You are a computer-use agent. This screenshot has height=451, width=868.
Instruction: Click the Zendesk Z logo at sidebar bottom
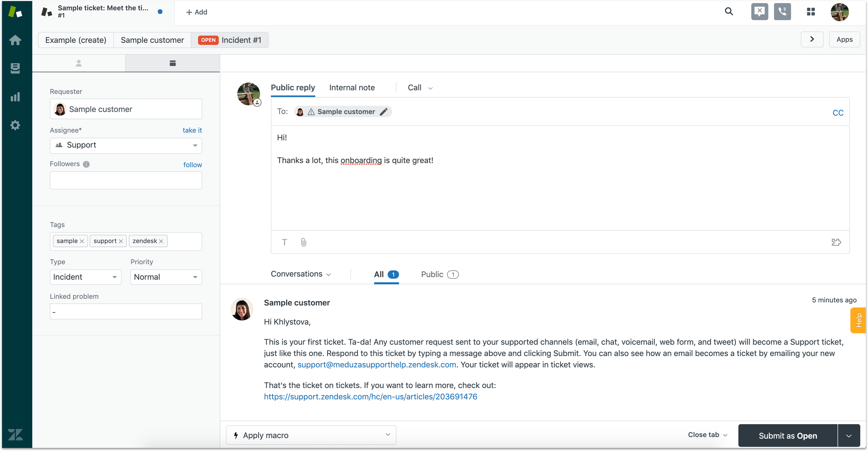15,434
